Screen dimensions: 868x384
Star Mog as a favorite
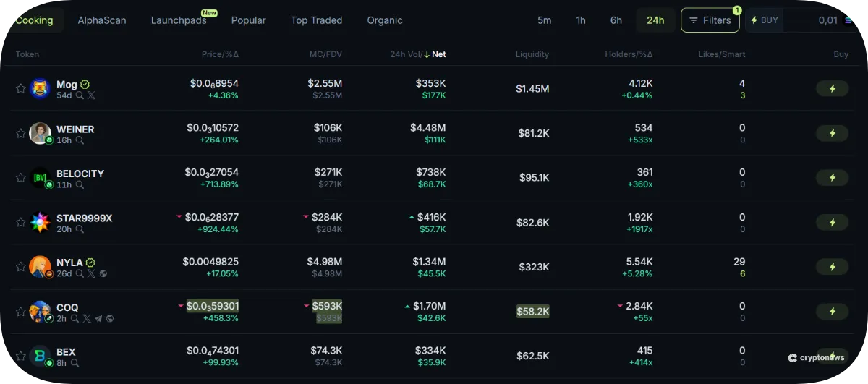21,88
